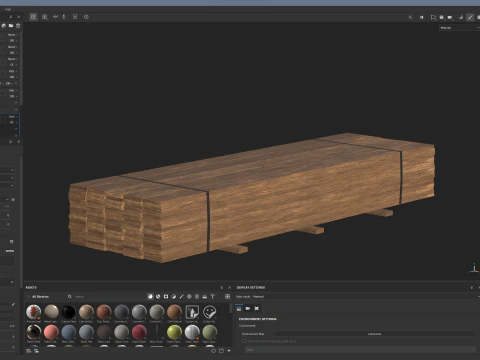Switch to the viewport settings tab icon
480x360 pixels.
[257, 309]
